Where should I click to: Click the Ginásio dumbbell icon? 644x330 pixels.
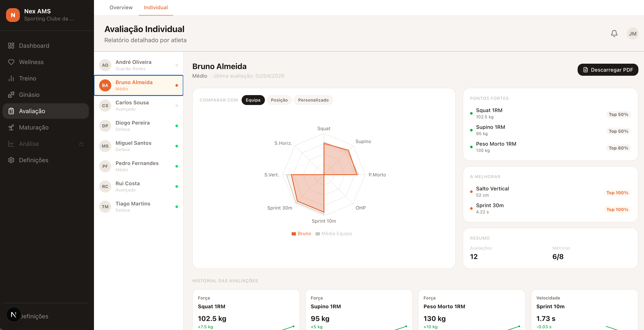coord(11,95)
